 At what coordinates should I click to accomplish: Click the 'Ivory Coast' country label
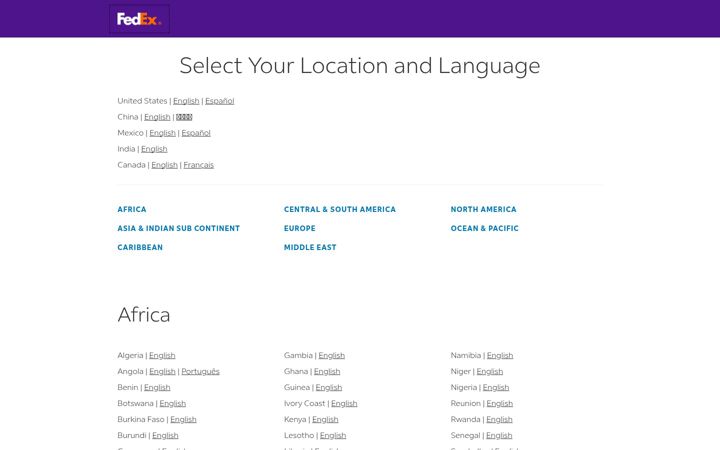[304, 404]
